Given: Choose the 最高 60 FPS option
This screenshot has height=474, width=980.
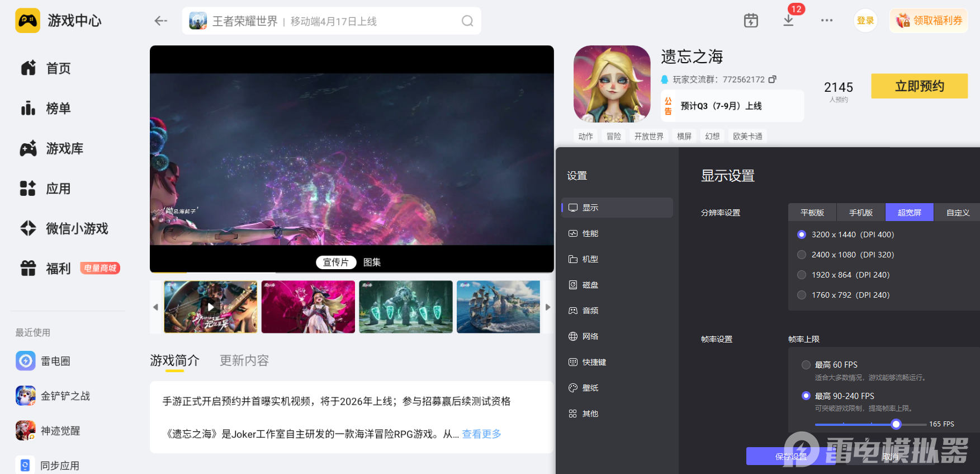Looking at the screenshot, I should point(806,365).
